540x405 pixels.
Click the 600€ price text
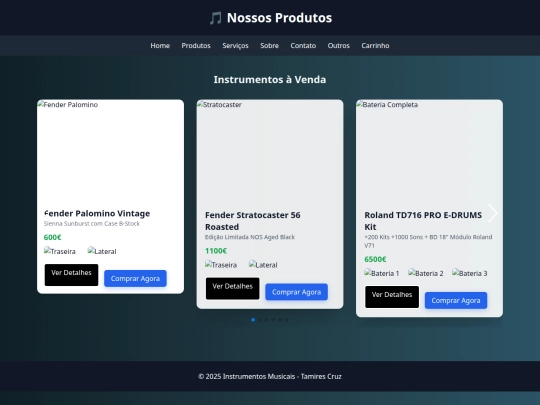(52, 237)
